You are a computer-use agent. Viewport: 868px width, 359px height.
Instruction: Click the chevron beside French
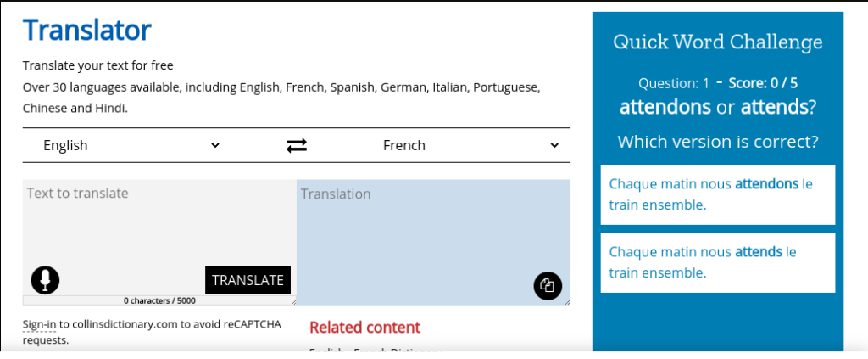(x=554, y=146)
